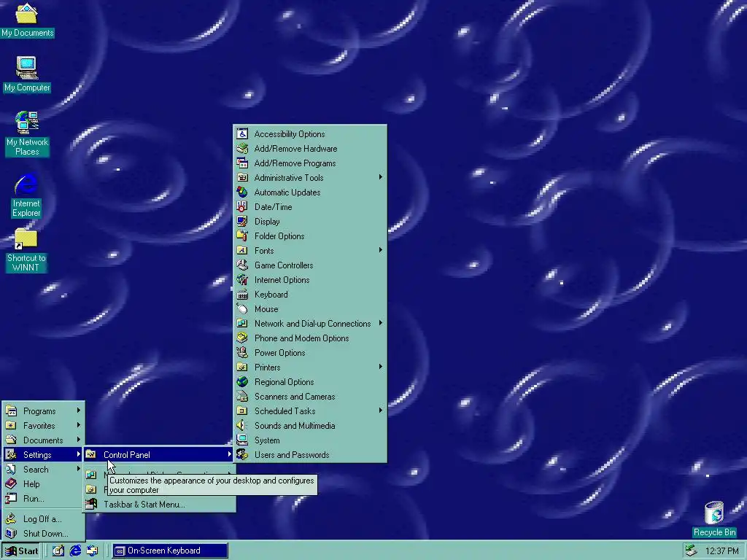Image resolution: width=747 pixels, height=560 pixels.
Task: Click the Automatic Updates icon
Action: [x=242, y=192]
